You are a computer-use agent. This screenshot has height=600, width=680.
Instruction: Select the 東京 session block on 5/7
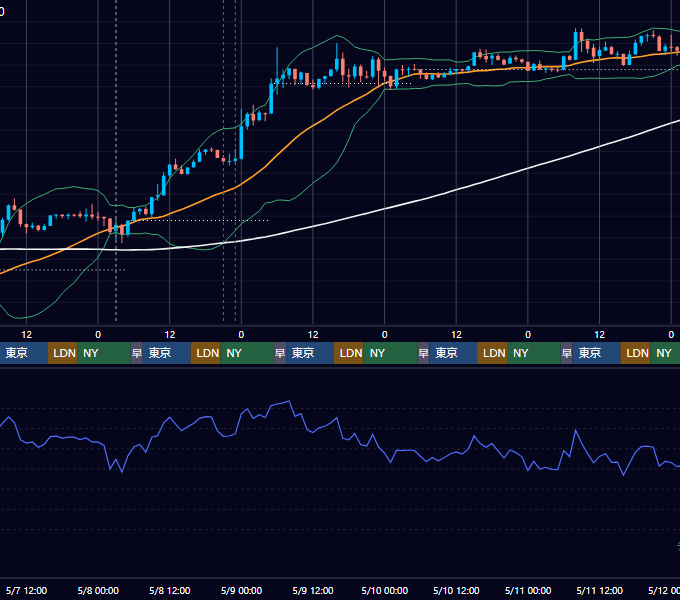point(23,353)
